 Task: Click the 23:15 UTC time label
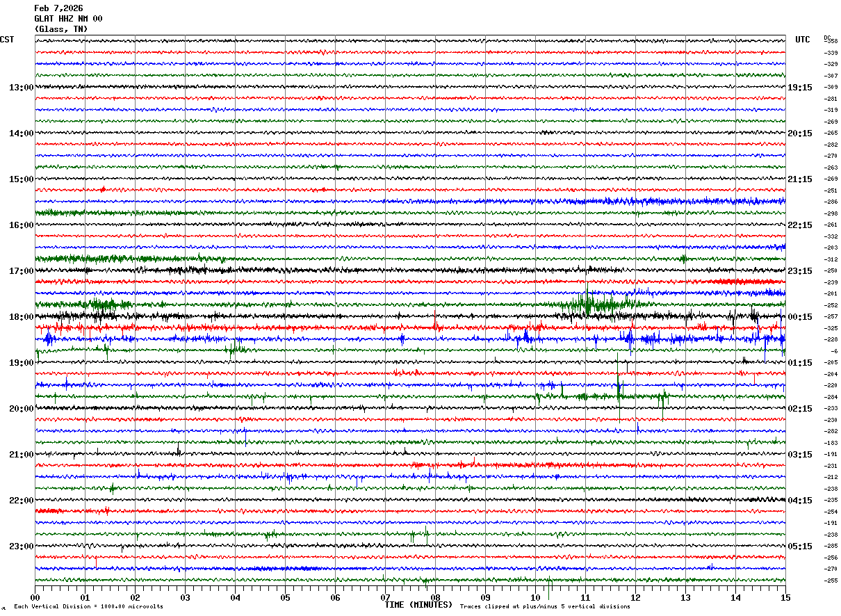(800, 271)
